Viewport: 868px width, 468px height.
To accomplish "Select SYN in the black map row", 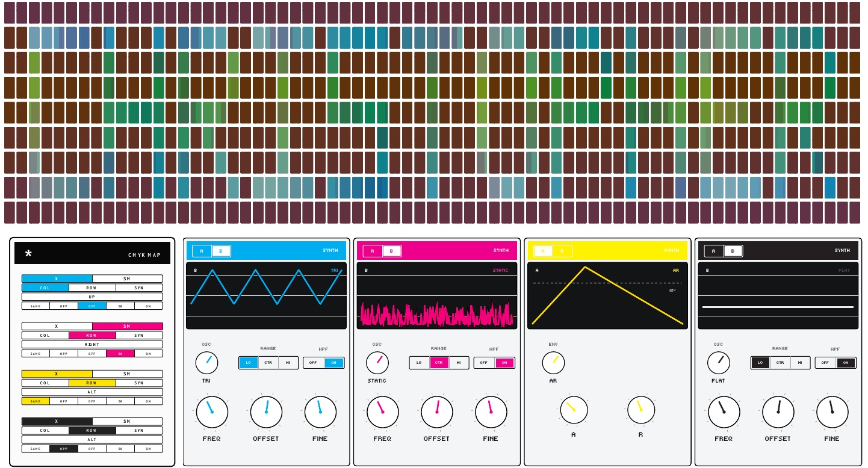I will (139, 431).
